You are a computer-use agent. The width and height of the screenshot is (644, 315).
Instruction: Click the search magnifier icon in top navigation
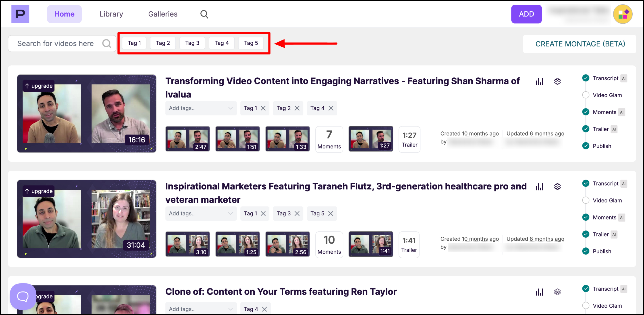(x=204, y=14)
